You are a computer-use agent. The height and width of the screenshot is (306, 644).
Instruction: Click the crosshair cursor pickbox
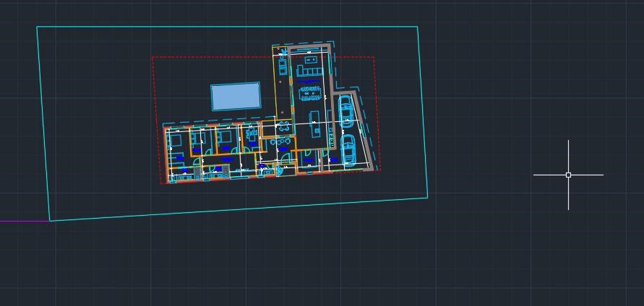coord(568,175)
